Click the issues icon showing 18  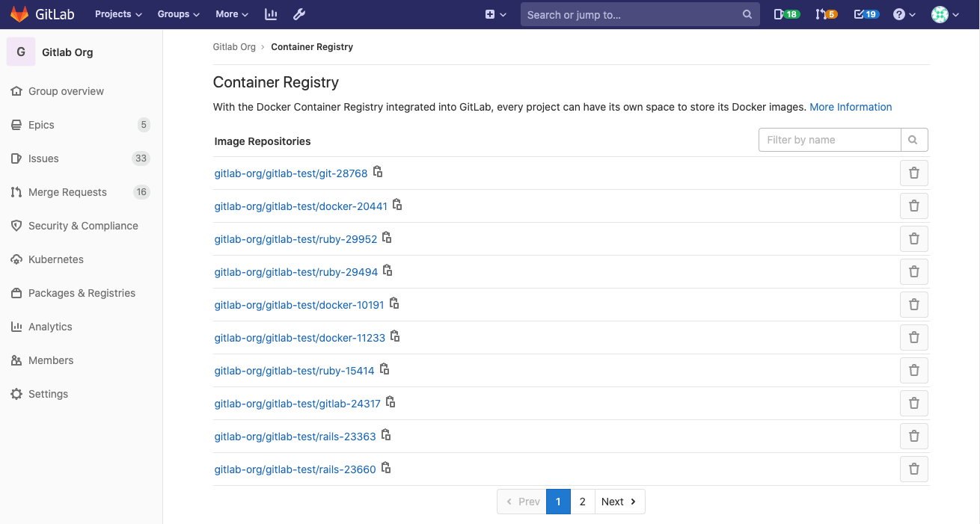pos(785,13)
